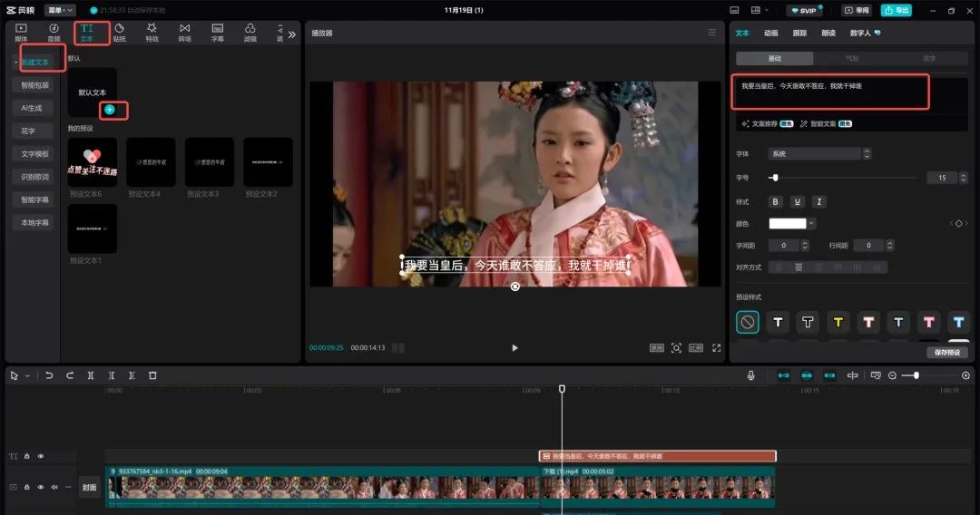Click the 比例 aspect ratio icon in player
Viewport: 980px width, 515px height.
point(696,347)
